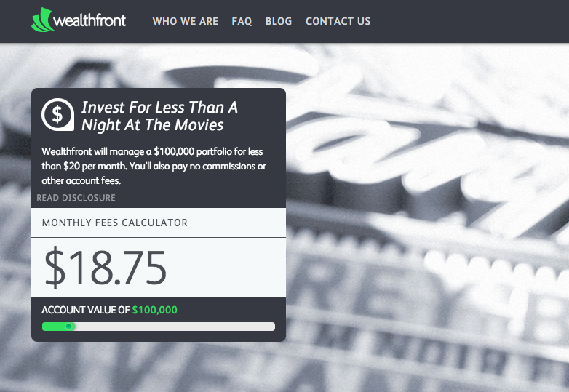Click the Wealthfront will manage paragraph text
Viewport: 569px width, 392px height.
154,166
